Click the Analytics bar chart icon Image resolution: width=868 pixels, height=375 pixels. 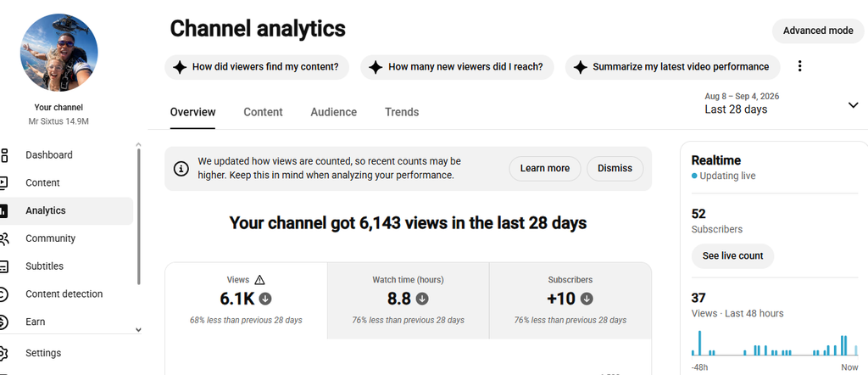[3, 210]
